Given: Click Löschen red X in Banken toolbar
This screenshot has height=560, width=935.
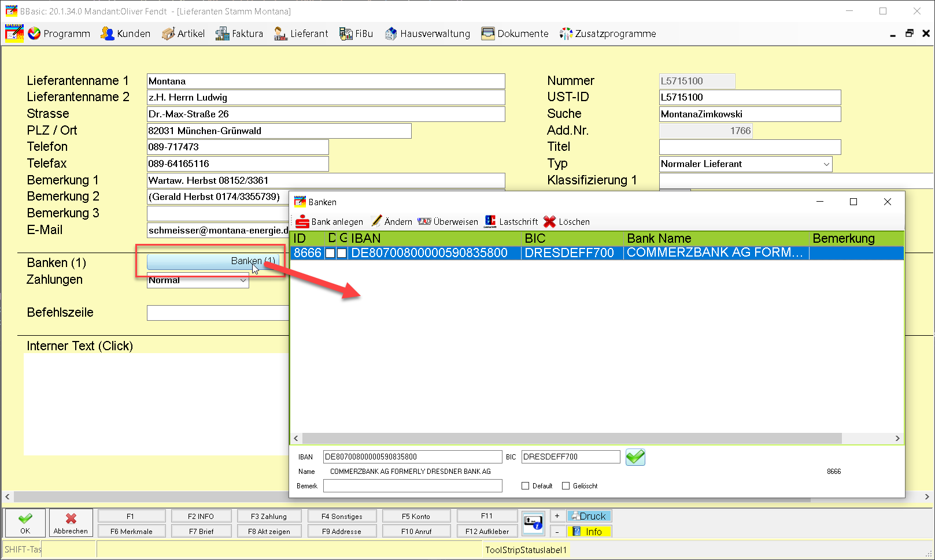Looking at the screenshot, I should 567,221.
